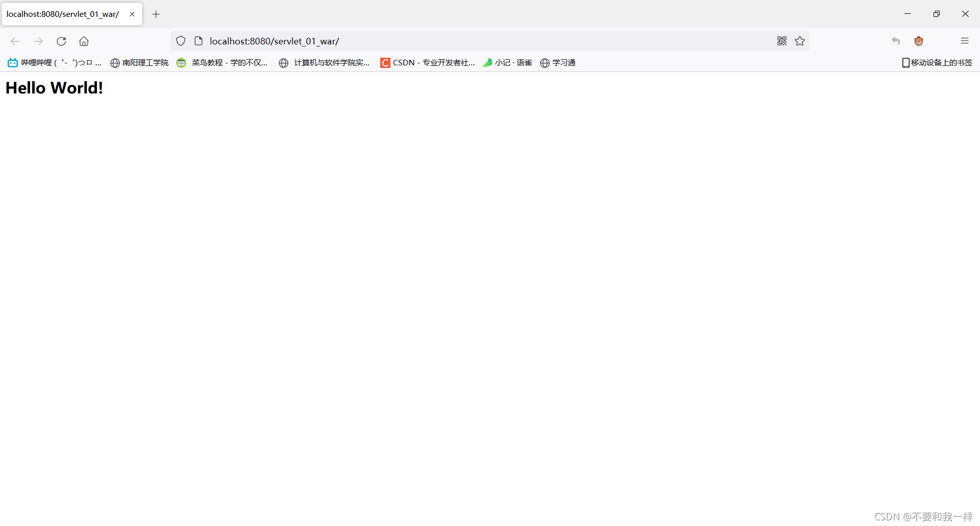Expand the 移动设备上的书签 bookmarks folder

point(937,62)
